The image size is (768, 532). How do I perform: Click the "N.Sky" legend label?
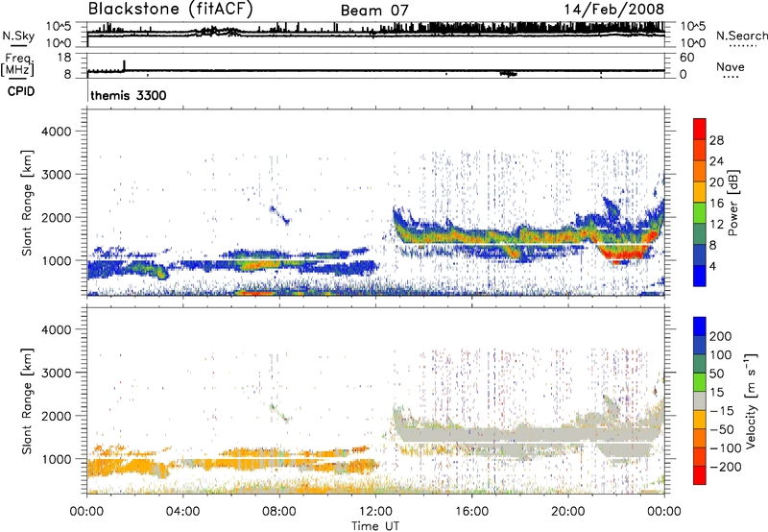pyautogui.click(x=18, y=36)
